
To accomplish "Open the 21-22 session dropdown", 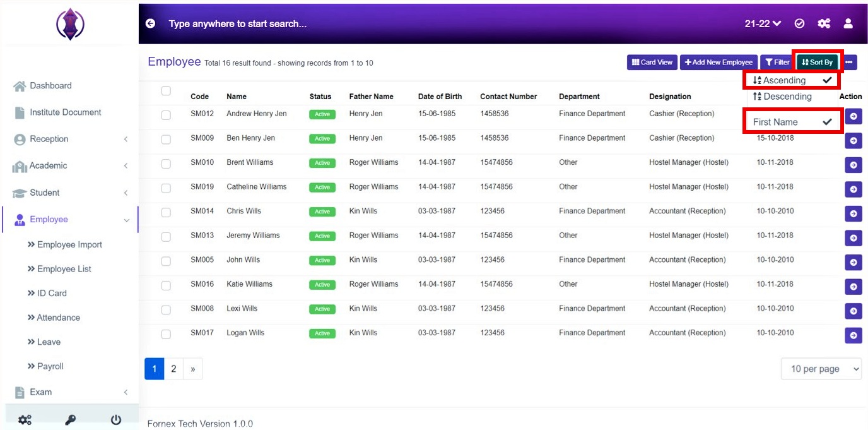I will point(763,23).
